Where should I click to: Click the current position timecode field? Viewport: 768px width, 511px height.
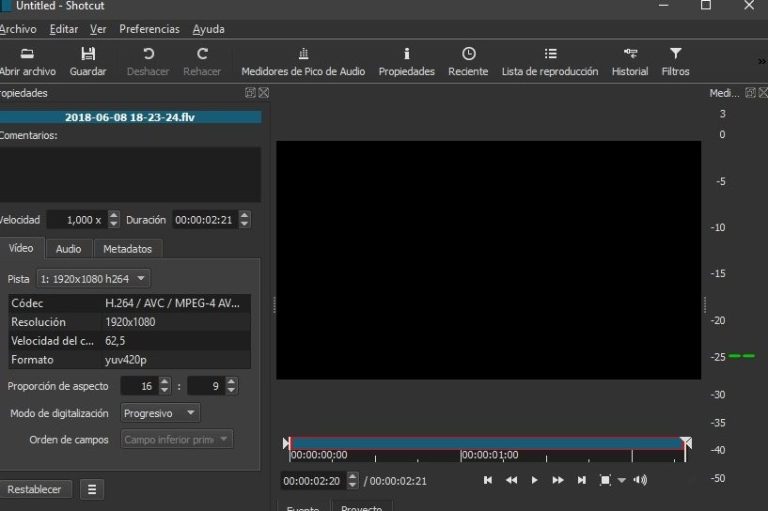(314, 481)
